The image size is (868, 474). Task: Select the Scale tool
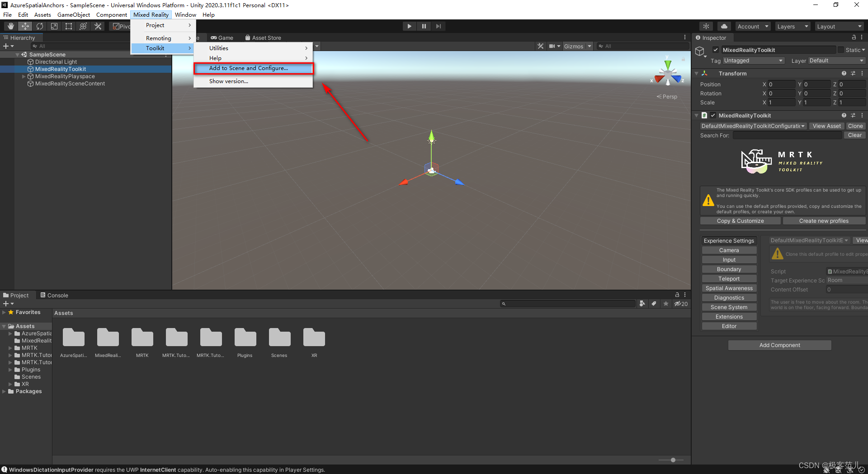pos(54,26)
